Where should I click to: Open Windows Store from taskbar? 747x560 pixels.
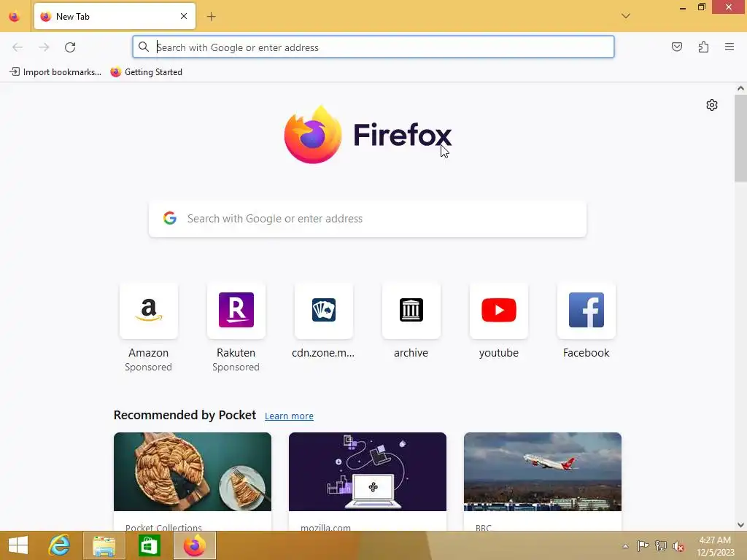[149, 545]
